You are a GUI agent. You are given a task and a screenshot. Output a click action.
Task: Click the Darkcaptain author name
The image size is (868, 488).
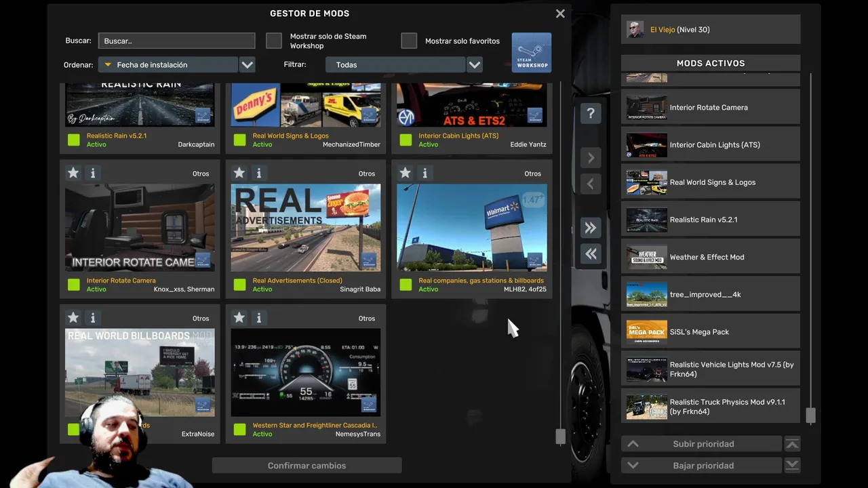coord(196,144)
